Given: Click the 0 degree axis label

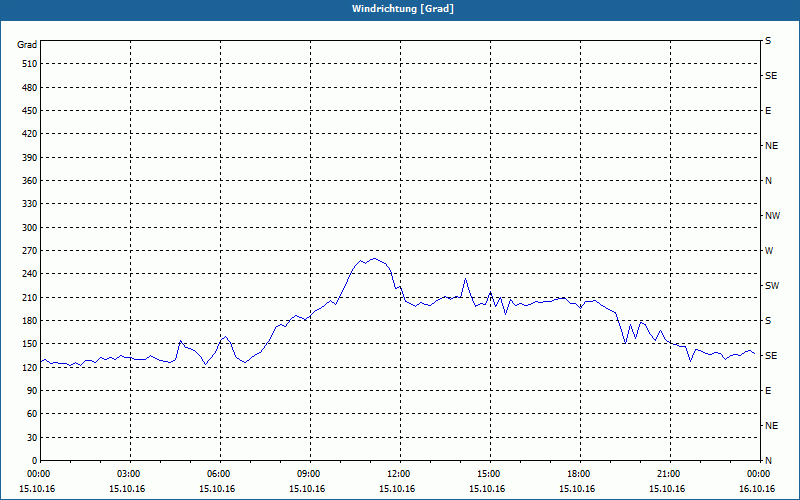Looking at the screenshot, I should [x=35, y=461].
